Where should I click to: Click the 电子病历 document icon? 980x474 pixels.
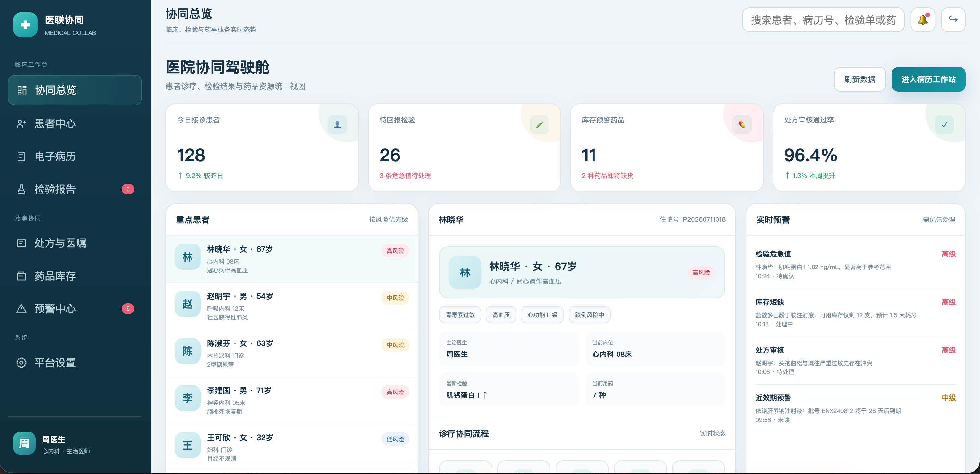click(21, 156)
